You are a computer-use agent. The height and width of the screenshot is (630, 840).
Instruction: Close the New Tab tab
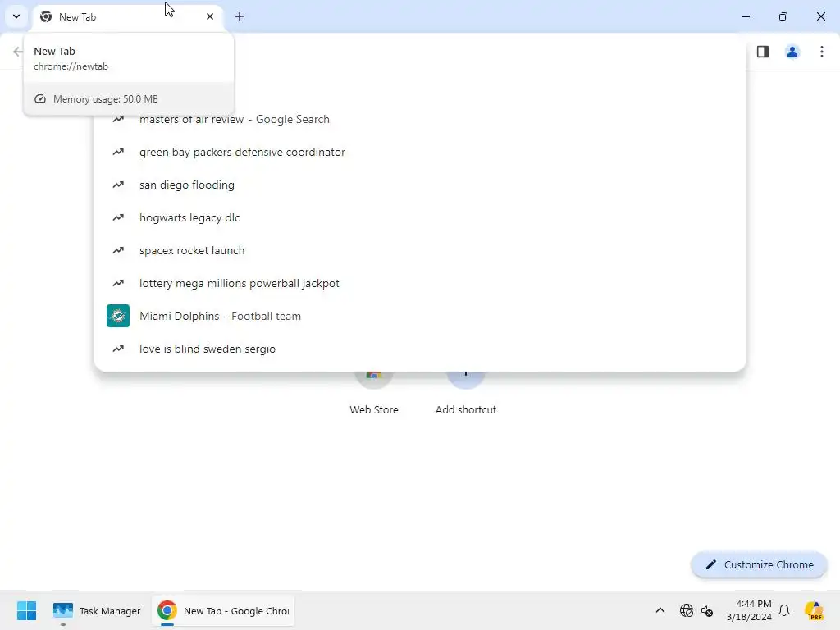point(210,16)
